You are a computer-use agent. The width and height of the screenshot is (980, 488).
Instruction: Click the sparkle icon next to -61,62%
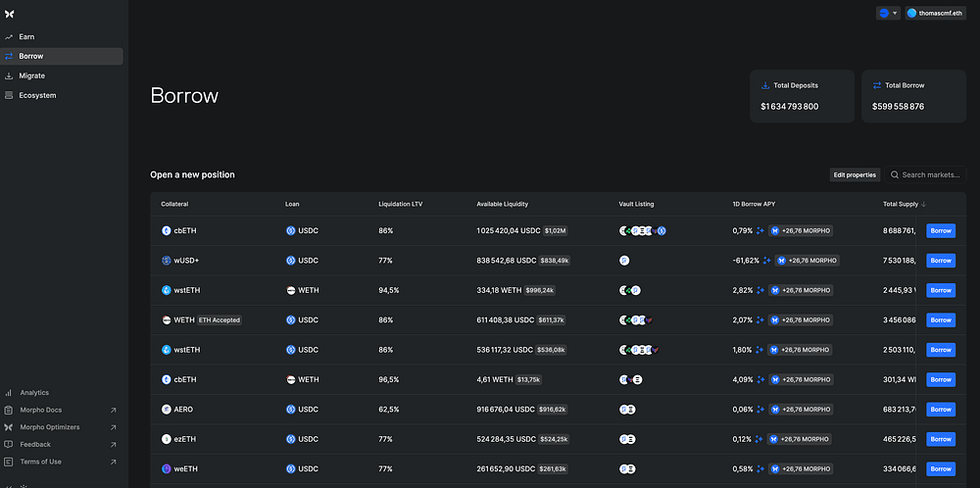click(x=767, y=261)
